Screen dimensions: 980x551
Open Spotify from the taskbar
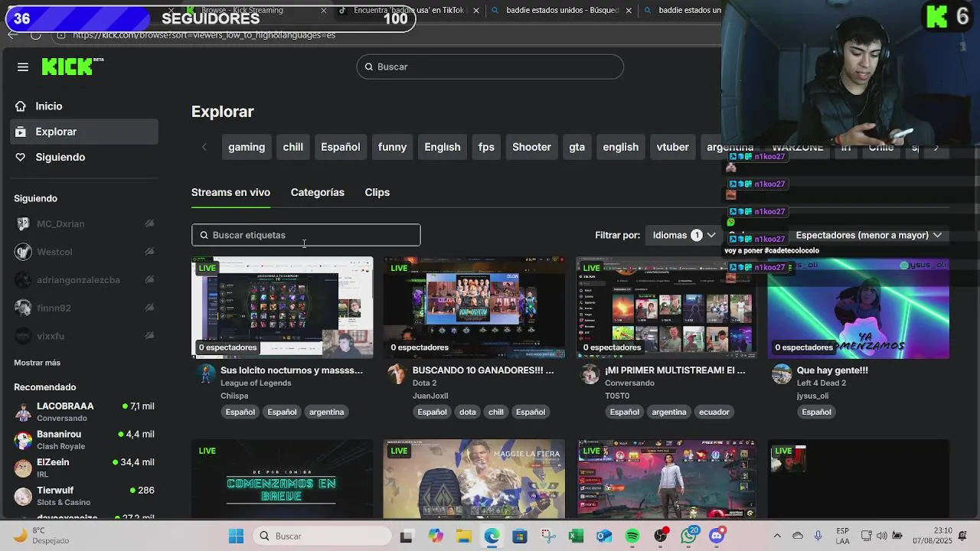click(x=632, y=536)
